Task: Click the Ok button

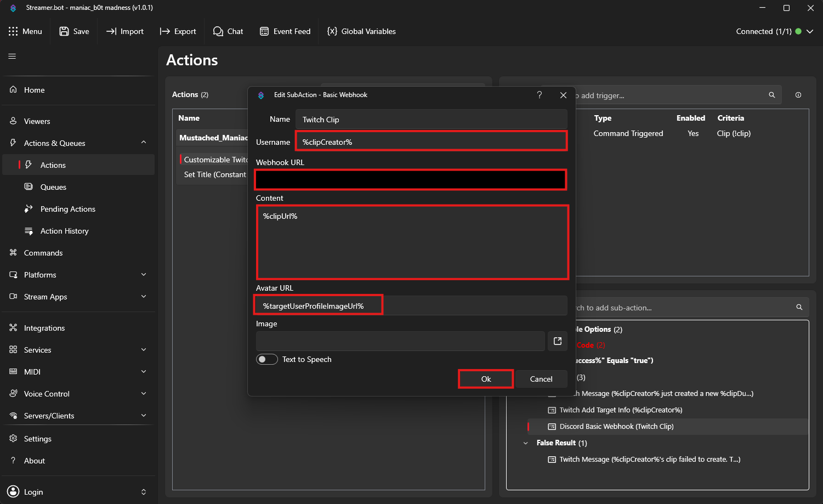Action: coord(485,378)
